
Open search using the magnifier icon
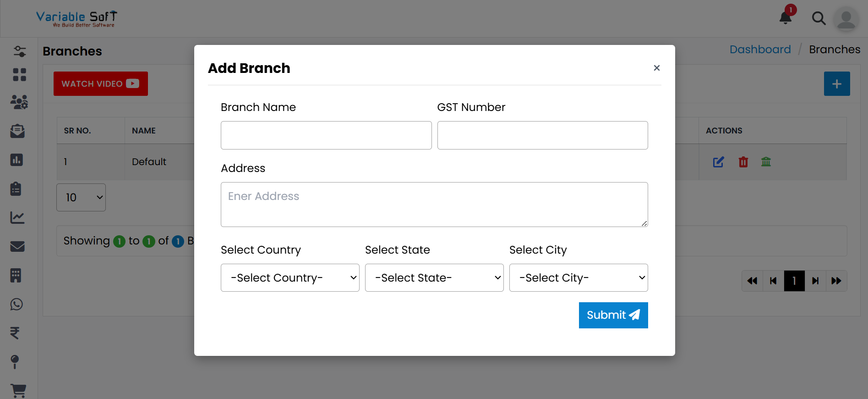[819, 18]
